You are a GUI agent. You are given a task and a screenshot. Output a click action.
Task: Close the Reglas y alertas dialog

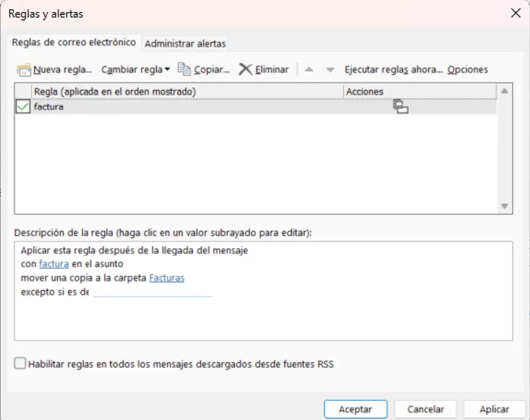click(515, 13)
